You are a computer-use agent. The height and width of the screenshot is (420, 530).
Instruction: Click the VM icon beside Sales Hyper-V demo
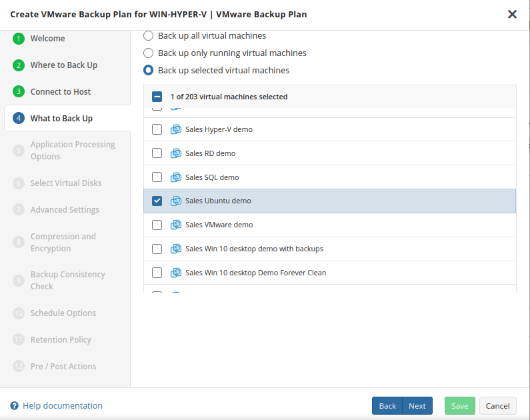point(176,129)
